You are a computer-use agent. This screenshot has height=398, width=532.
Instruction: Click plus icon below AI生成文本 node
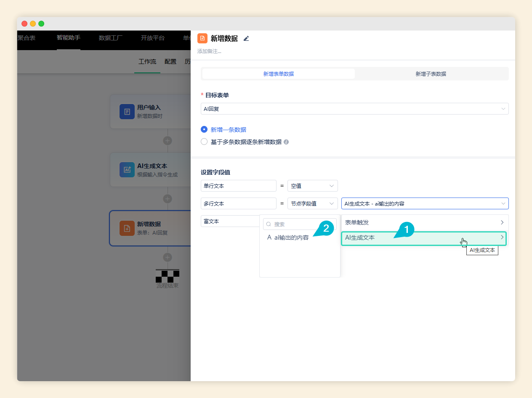click(x=168, y=199)
